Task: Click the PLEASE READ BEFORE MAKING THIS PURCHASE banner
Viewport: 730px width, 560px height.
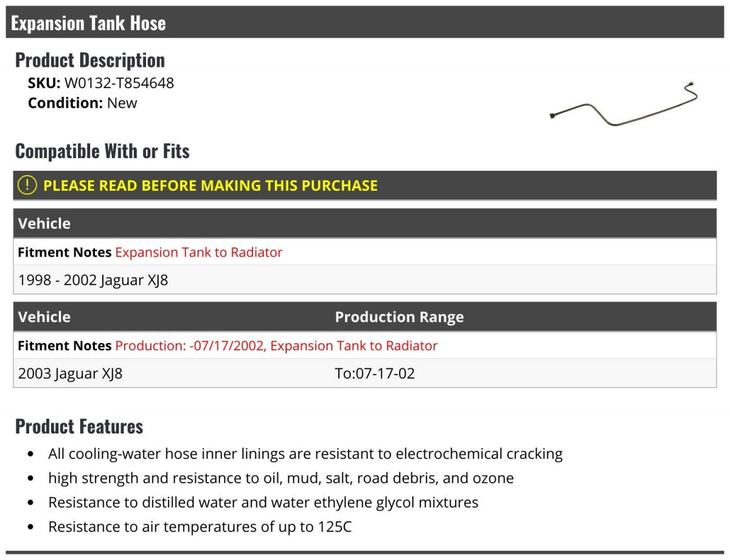Action: 365,185
